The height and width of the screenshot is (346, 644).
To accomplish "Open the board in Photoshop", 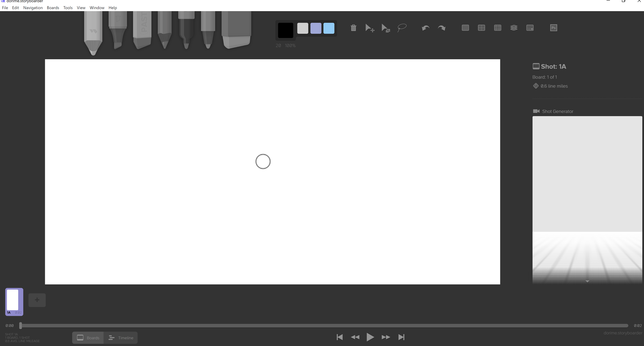I will pos(553,28).
